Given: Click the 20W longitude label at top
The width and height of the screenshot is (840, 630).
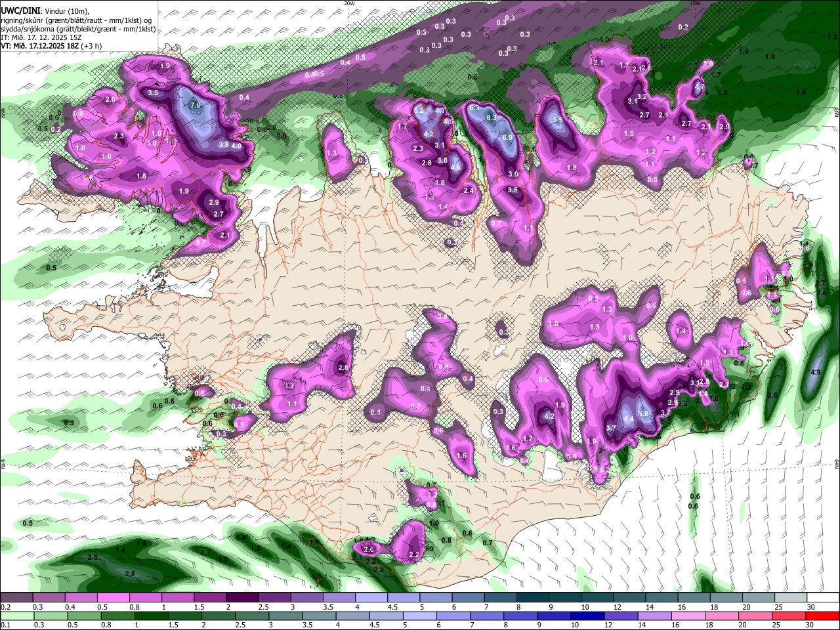Looking at the screenshot, I should click(349, 3).
